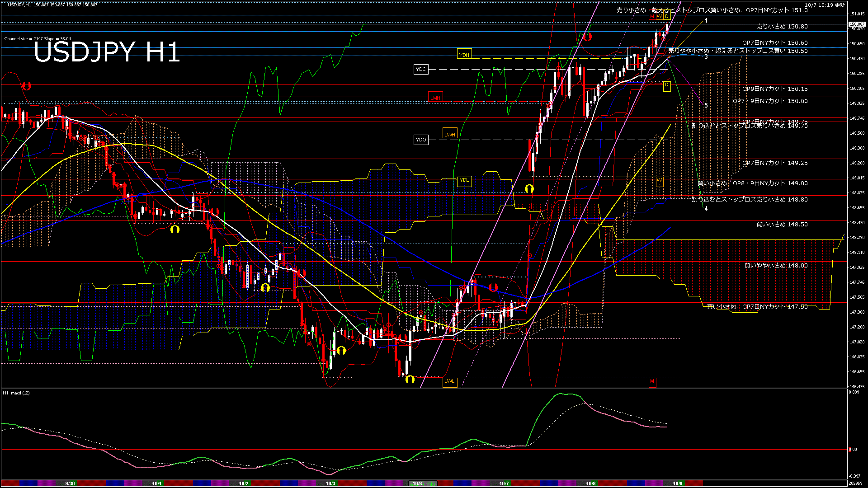Click the 買い小さめ 148.50 level text
Viewport: 868px width, 488px height.
pyautogui.click(x=782, y=225)
